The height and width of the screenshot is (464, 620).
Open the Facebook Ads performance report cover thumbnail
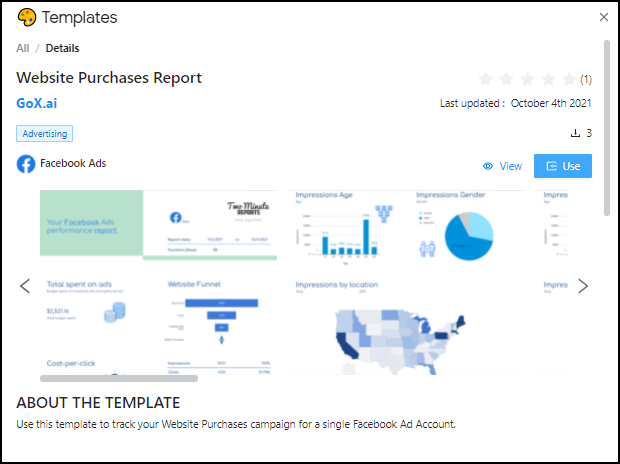(159, 225)
